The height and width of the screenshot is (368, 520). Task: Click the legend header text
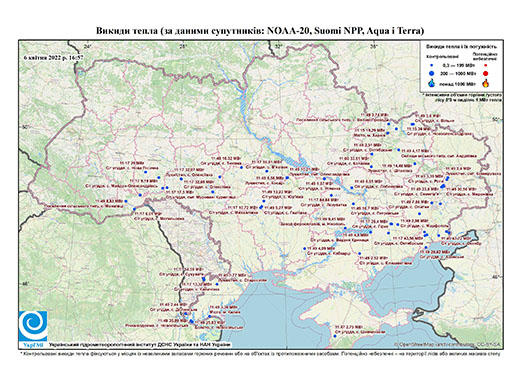461,47
